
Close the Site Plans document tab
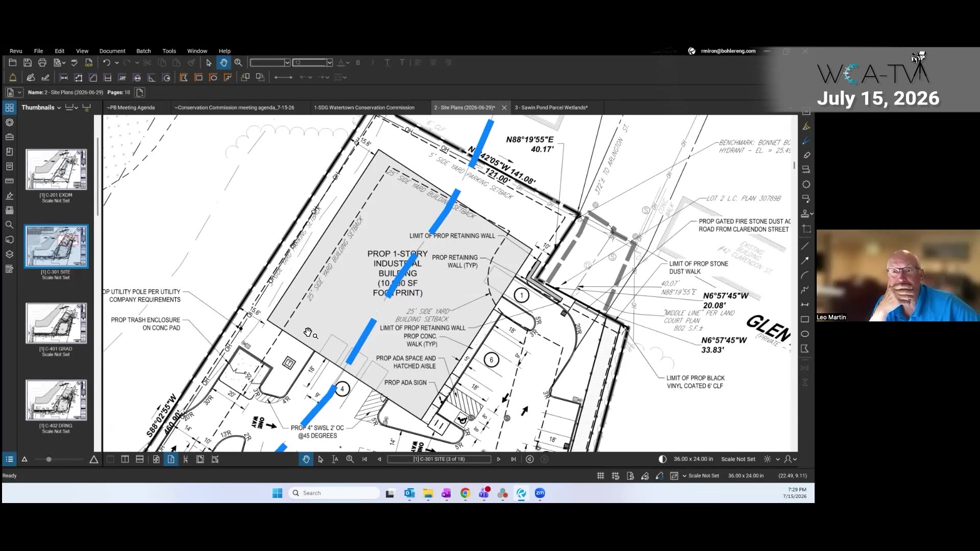(x=504, y=108)
